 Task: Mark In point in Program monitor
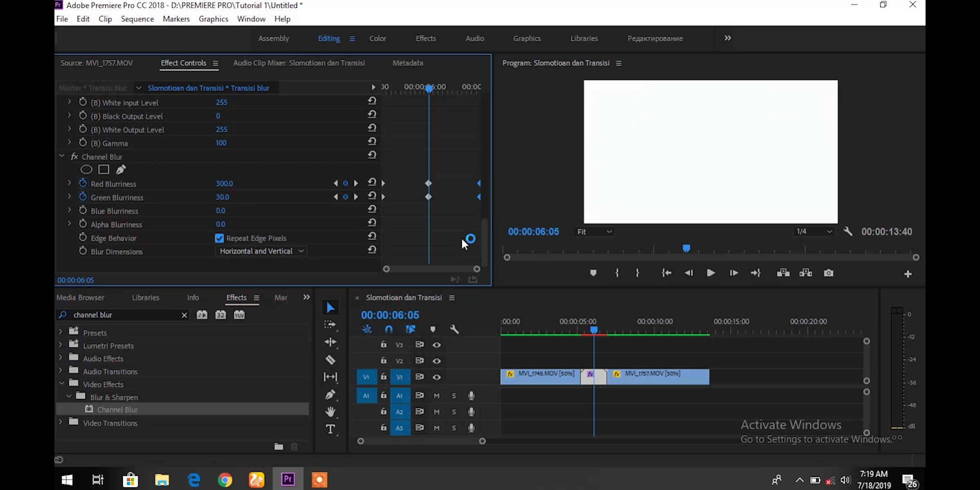pos(617,273)
